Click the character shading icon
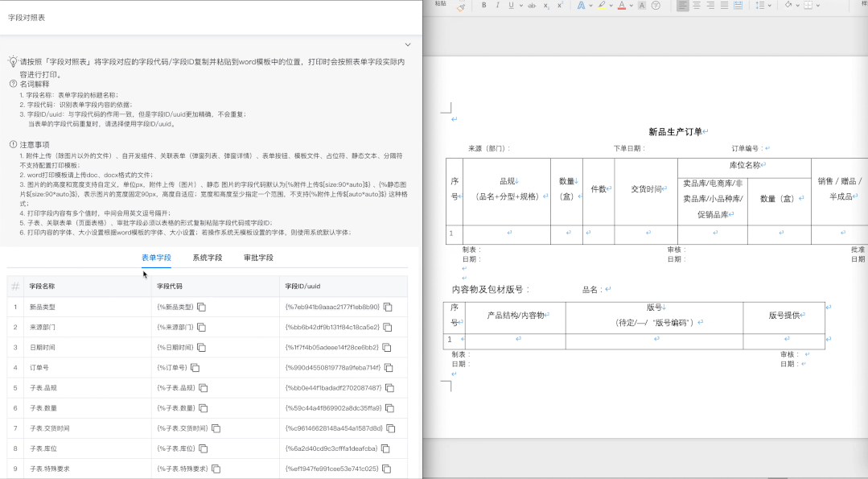 [x=642, y=5]
